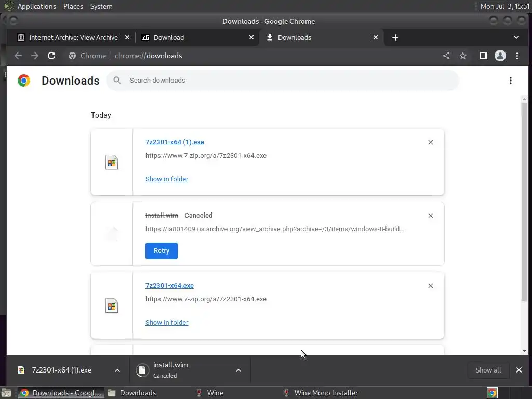
Task: Open the 7z2301-x64.exe file link
Action: (x=169, y=286)
